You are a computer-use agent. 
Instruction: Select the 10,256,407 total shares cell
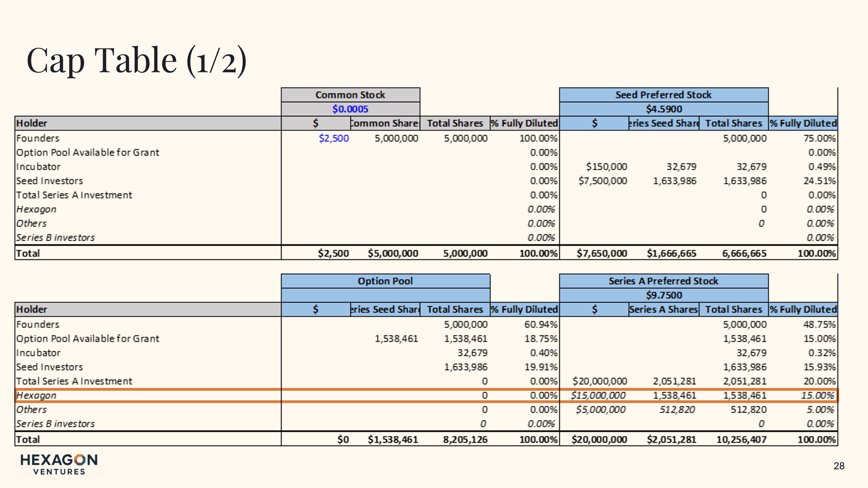click(741, 440)
